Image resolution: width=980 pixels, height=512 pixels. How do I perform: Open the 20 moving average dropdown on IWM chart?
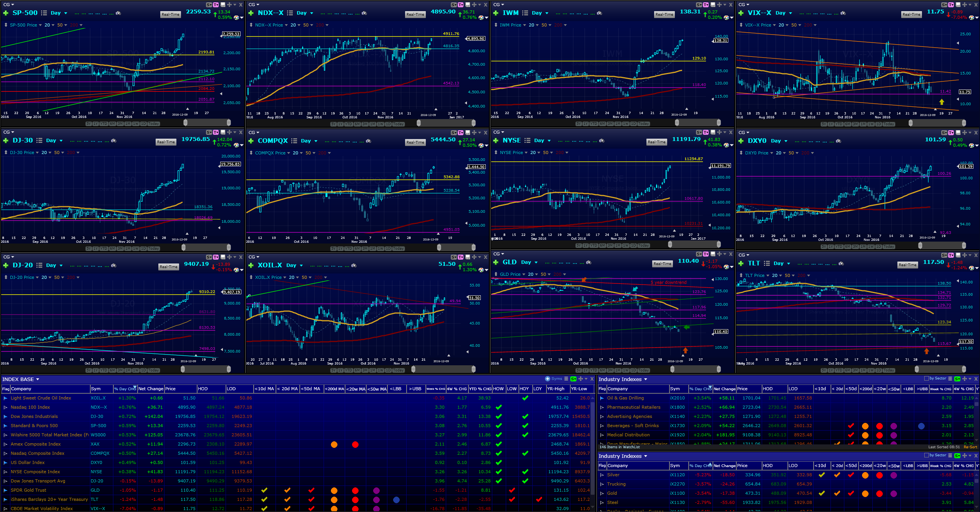pos(534,25)
